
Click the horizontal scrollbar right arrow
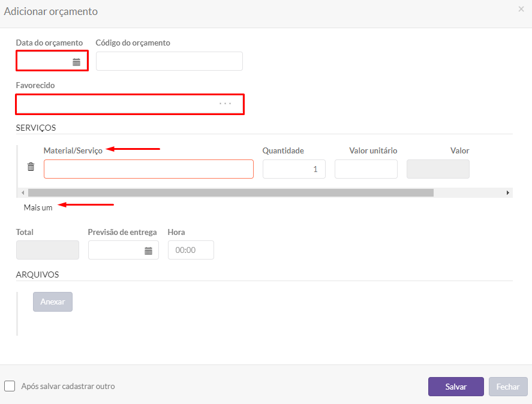(x=507, y=192)
